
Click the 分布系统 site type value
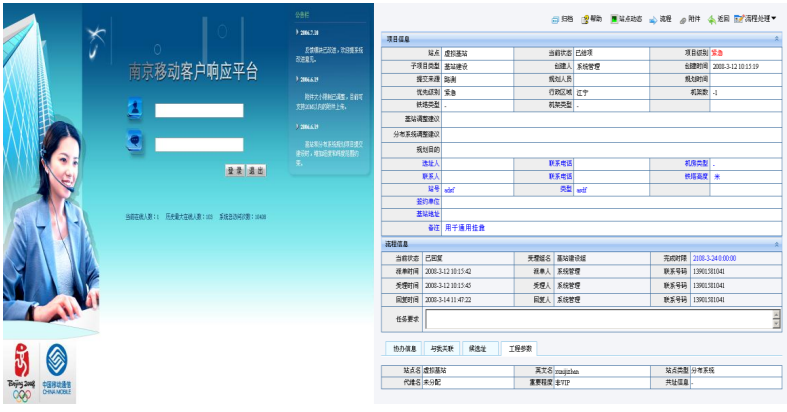pyautogui.click(x=703, y=371)
